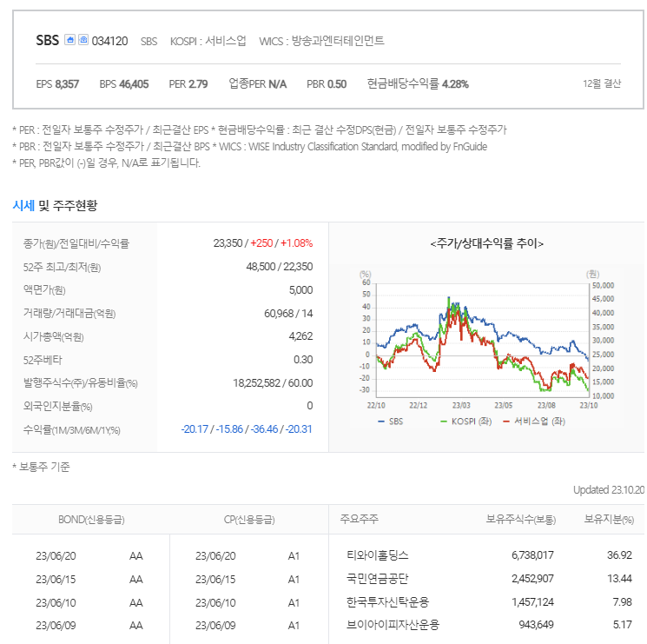Screen dimensions: 647x644
Task: Click shareholder 티와이홀딩스
Action: 378,555
